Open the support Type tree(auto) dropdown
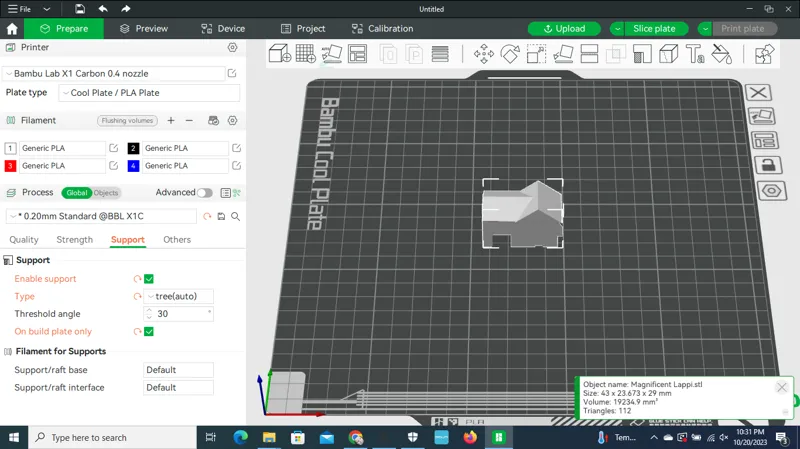 click(178, 296)
